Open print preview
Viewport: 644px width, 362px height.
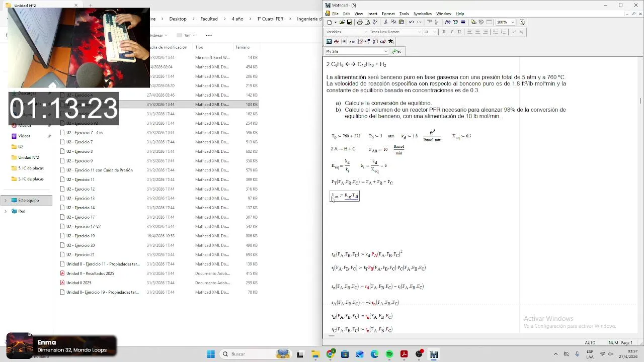(367, 22)
